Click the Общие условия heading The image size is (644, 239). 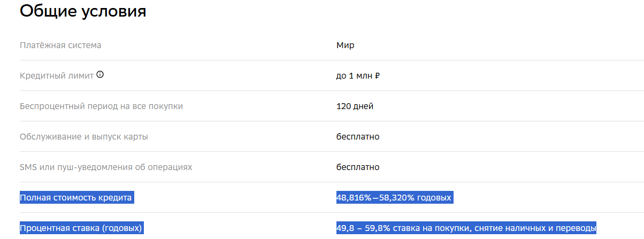[83, 11]
